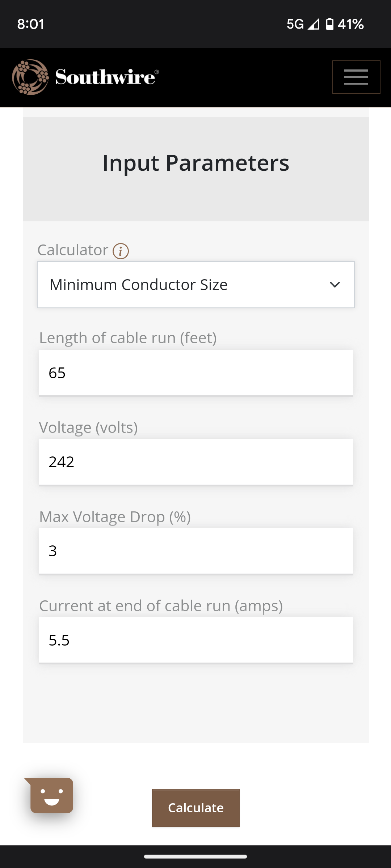Tap the Max Voltage Drop (%) label

pos(115,517)
